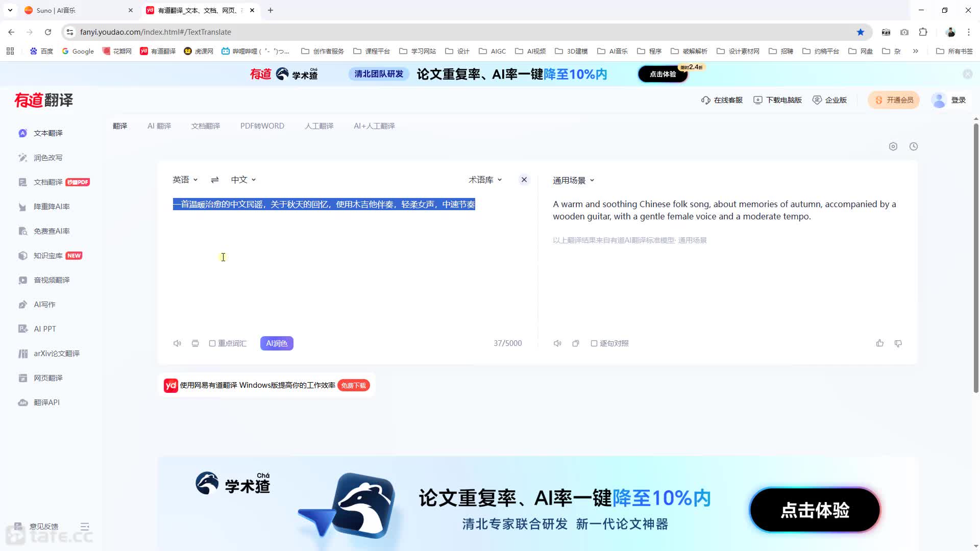Image resolution: width=980 pixels, height=551 pixels.
Task: Open 音视频翻译 in the sidebar
Action: pos(51,280)
